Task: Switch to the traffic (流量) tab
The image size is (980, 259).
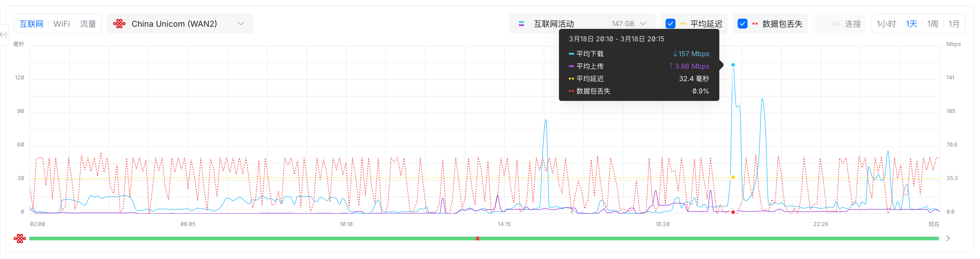Action: pyautogui.click(x=88, y=24)
